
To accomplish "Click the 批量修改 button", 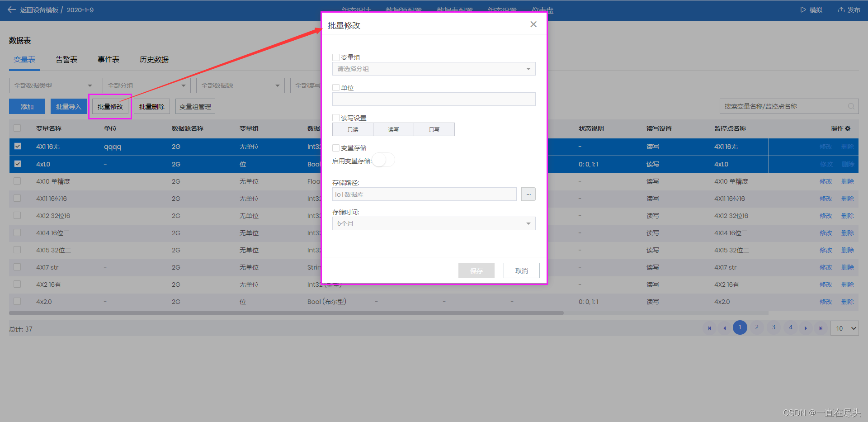I will coord(110,106).
